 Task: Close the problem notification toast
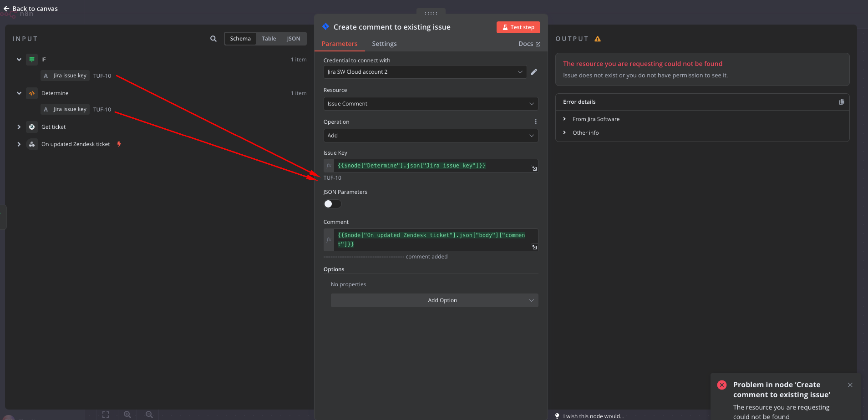pos(850,385)
